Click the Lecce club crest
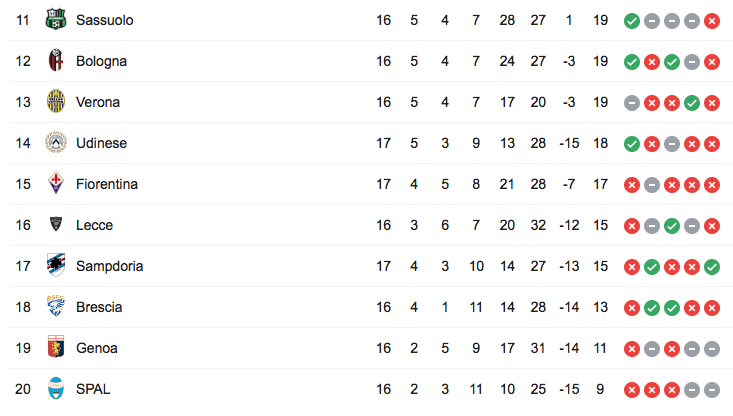The image size is (733, 416). 56,225
